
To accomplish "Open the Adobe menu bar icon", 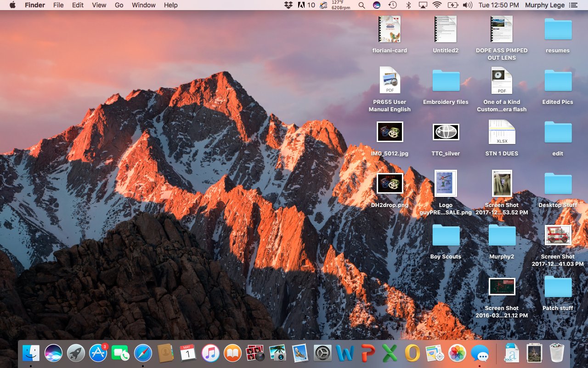I will [x=306, y=5].
